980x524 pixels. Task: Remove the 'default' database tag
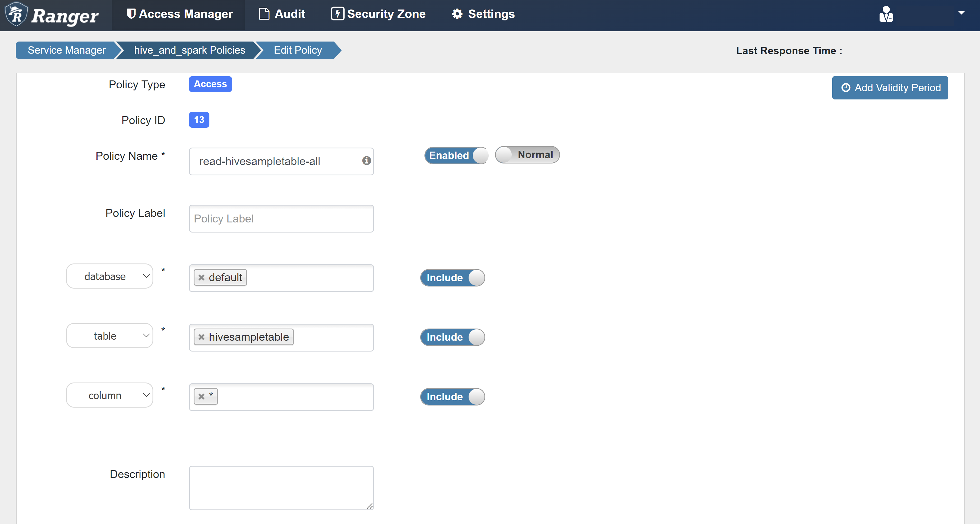click(x=202, y=277)
